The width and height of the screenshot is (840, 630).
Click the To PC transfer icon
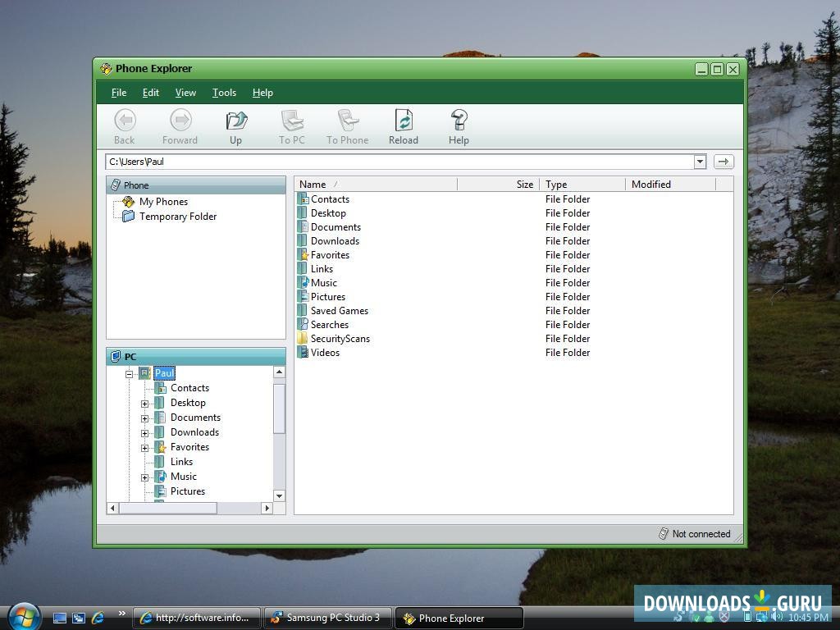[291, 126]
